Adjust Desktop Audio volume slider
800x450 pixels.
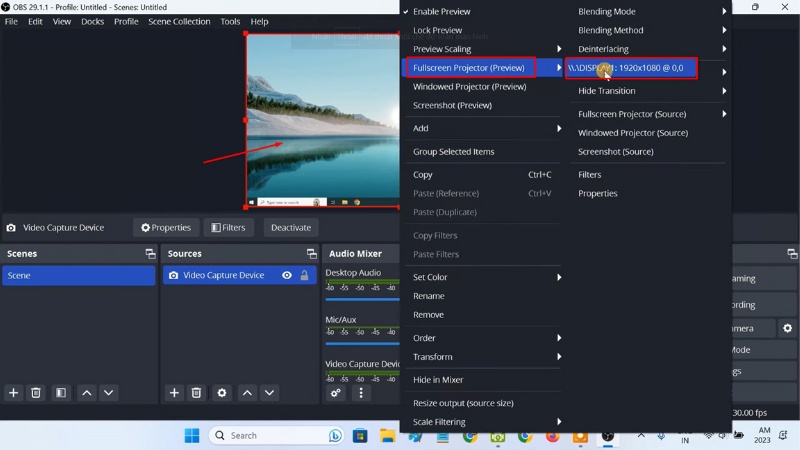(x=362, y=299)
